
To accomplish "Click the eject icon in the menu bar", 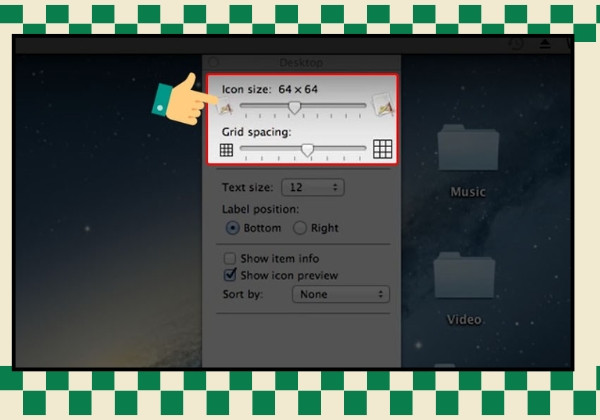I will (545, 44).
